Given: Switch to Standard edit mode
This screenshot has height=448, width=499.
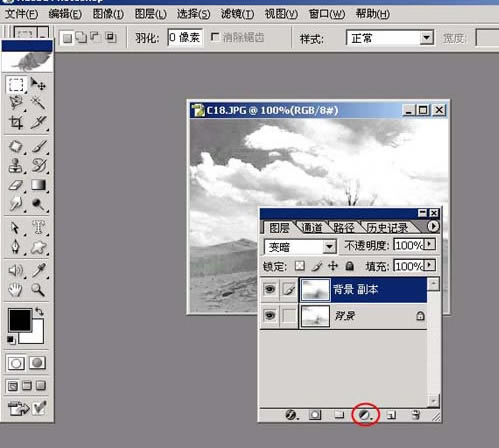Looking at the screenshot, I should click(16, 363).
